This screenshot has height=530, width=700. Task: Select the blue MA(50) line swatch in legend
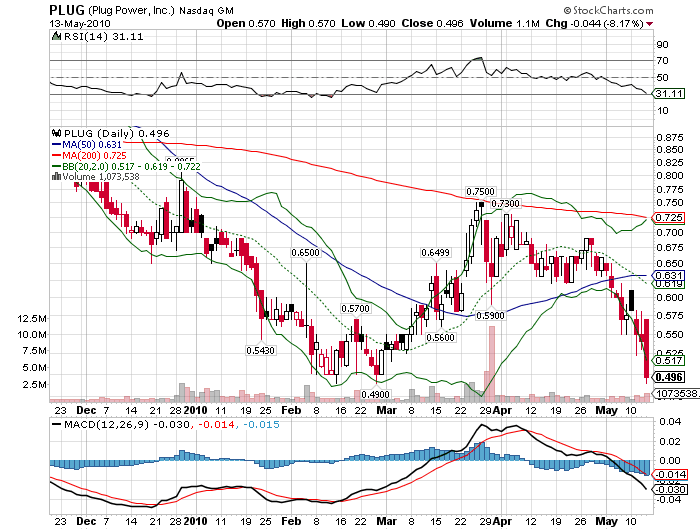pos(56,144)
